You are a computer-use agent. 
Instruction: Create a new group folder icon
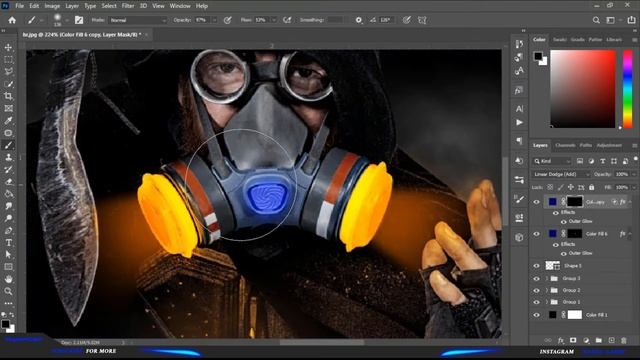tap(598, 340)
